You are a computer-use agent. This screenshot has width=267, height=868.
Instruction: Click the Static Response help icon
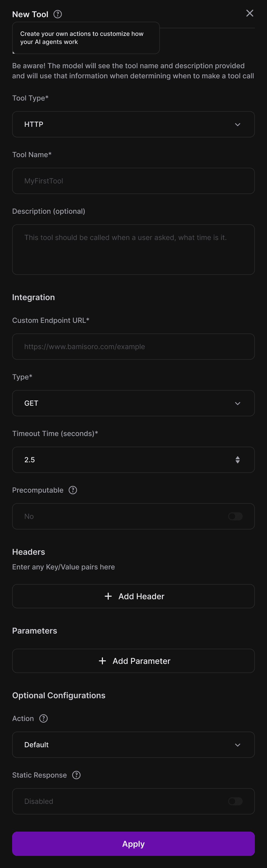[x=77, y=775]
